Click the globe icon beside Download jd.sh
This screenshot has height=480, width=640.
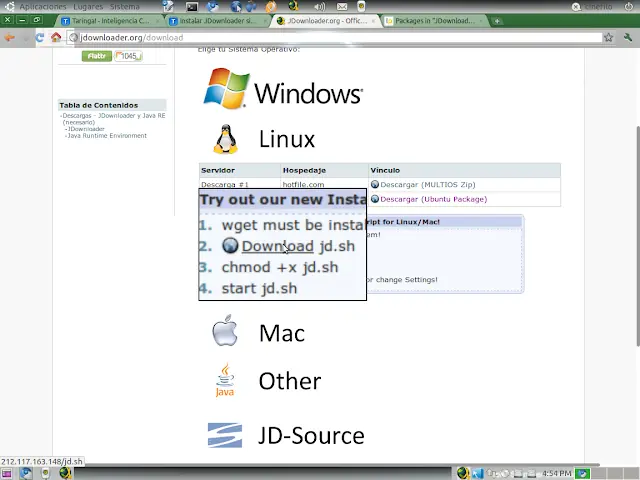point(230,246)
